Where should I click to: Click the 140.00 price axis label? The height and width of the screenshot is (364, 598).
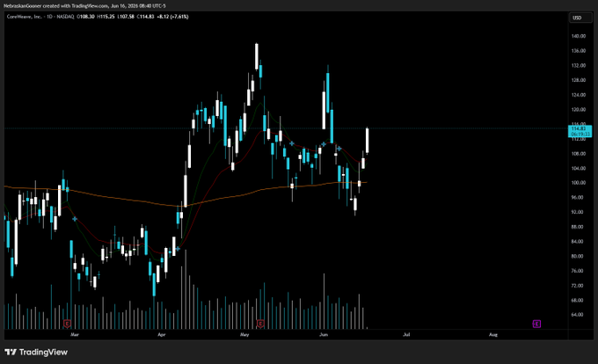point(578,36)
